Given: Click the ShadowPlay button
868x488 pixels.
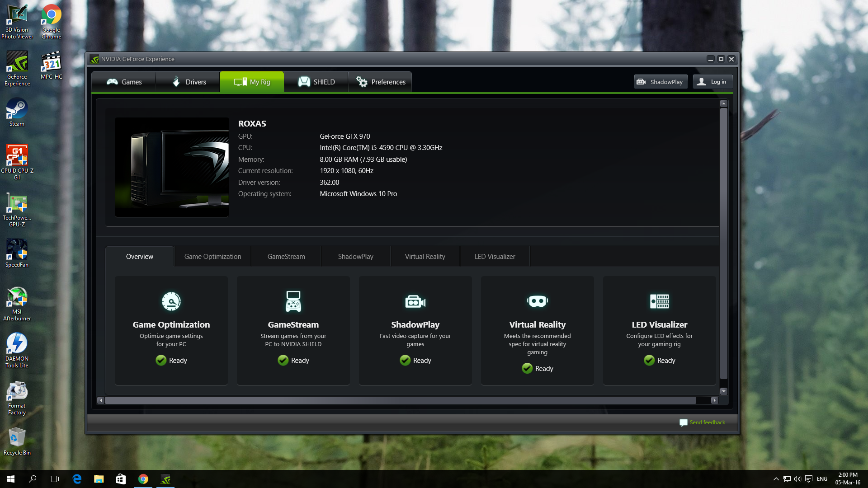Looking at the screenshot, I should [x=660, y=82].
